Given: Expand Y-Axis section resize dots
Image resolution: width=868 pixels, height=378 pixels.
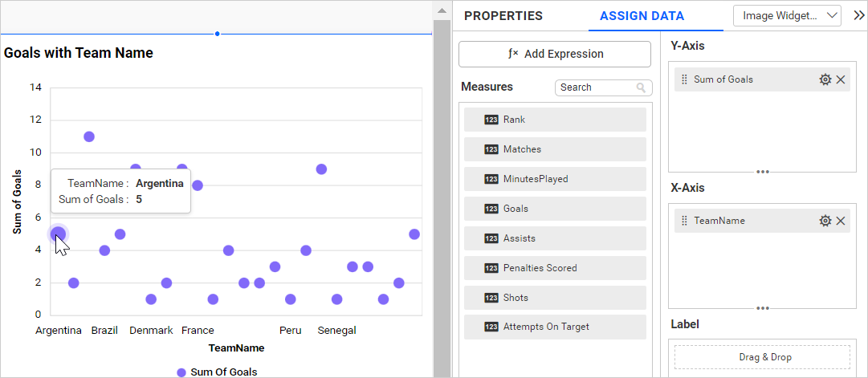Looking at the screenshot, I should [x=763, y=171].
